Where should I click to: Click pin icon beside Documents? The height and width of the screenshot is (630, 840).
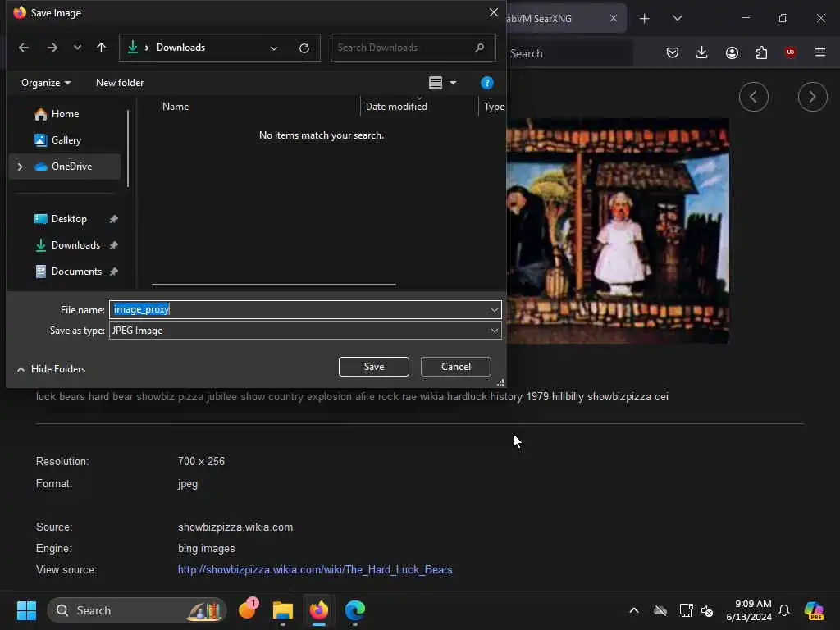113,272
